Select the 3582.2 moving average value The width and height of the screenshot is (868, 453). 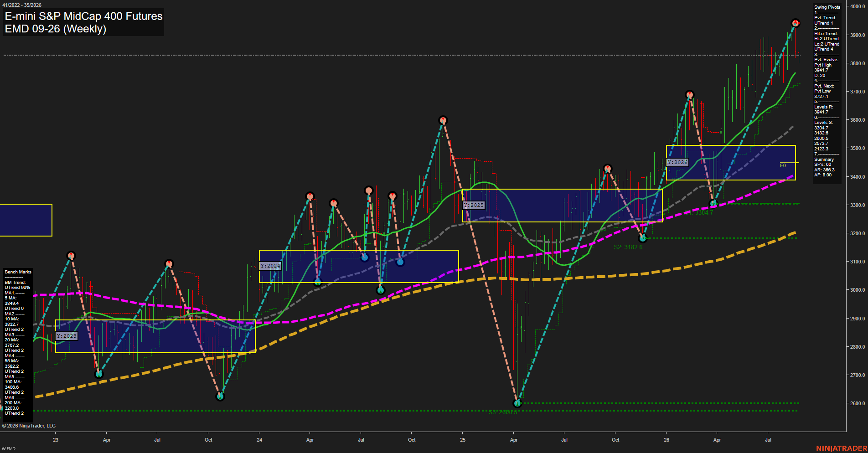[x=12, y=366]
